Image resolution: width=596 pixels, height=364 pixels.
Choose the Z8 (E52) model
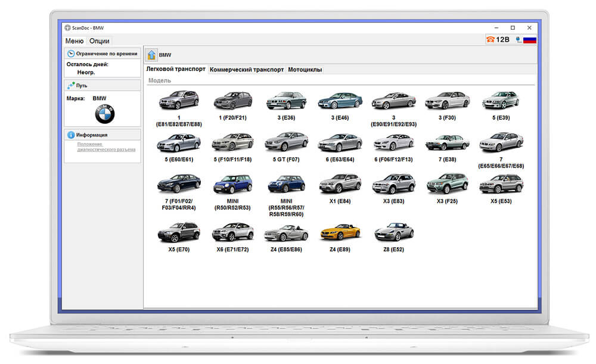(x=393, y=237)
